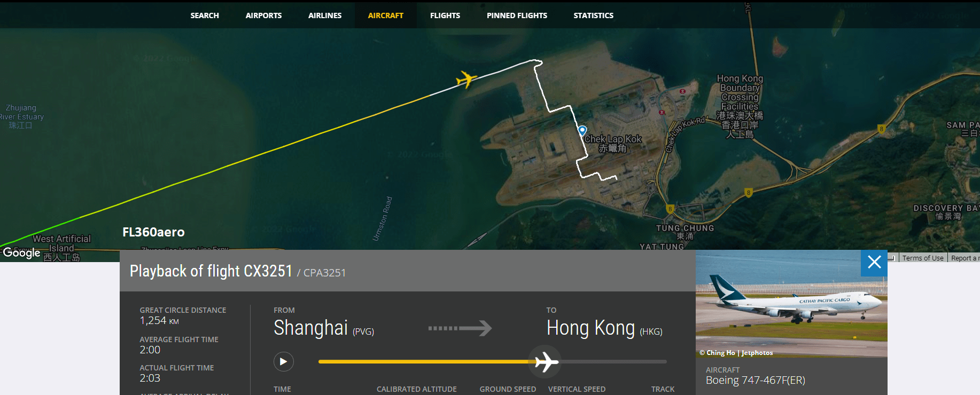Click the Ching Ho Jetphotos credit
The image size is (980, 395).
click(736, 353)
